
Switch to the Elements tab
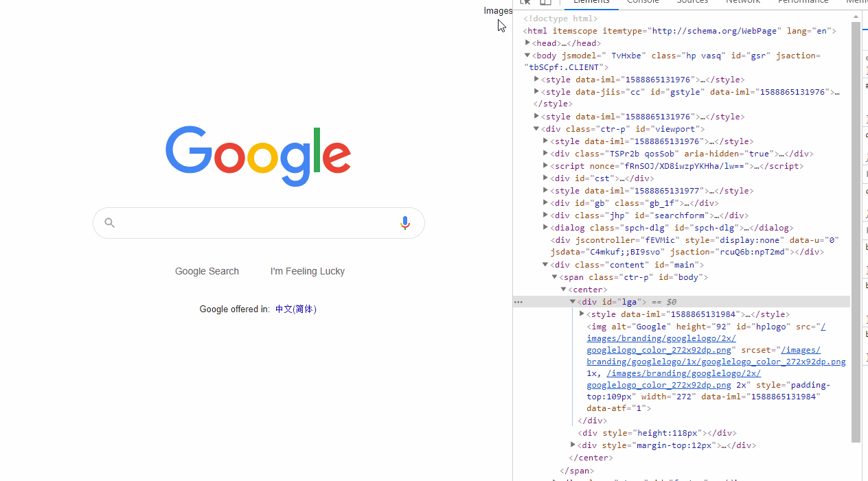click(x=591, y=3)
